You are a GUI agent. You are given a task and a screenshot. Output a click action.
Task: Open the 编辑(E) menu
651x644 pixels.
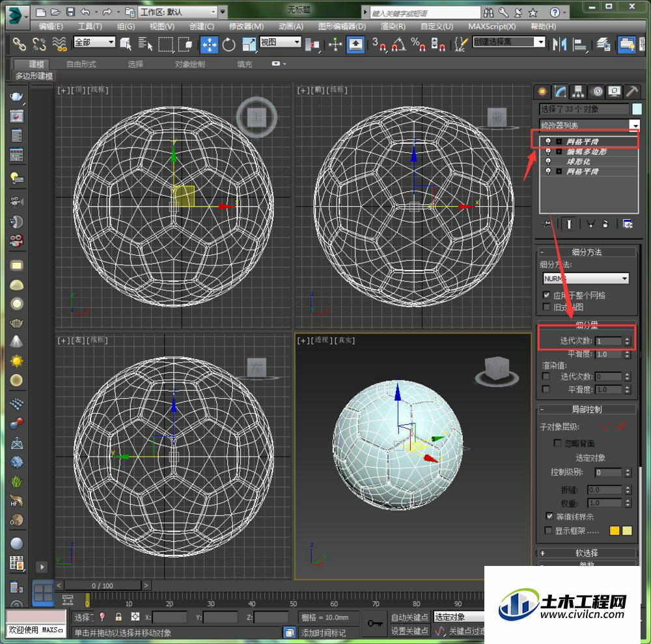[51, 27]
